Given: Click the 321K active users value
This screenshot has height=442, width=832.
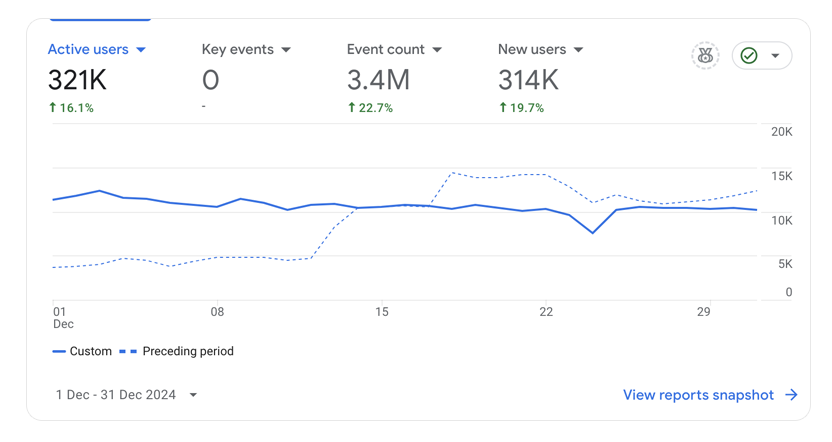Looking at the screenshot, I should (x=77, y=80).
